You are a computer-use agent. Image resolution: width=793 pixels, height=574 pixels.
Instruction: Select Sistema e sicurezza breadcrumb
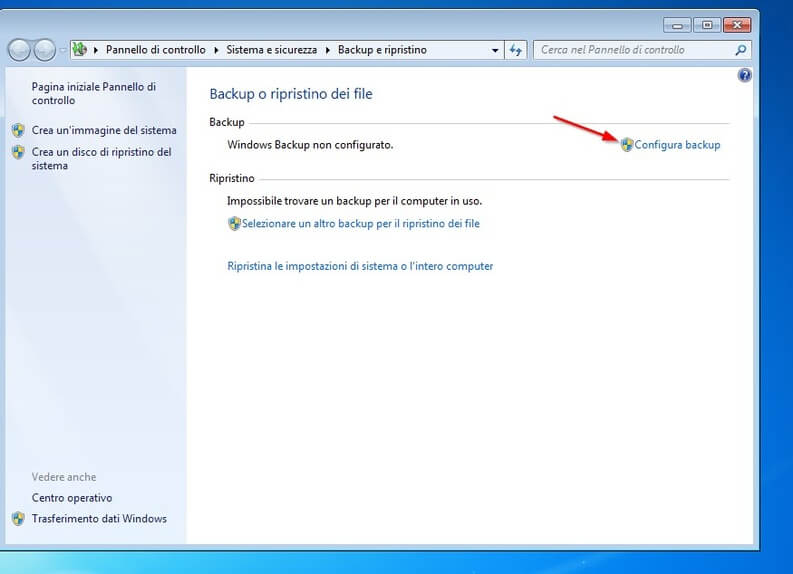[x=272, y=50]
